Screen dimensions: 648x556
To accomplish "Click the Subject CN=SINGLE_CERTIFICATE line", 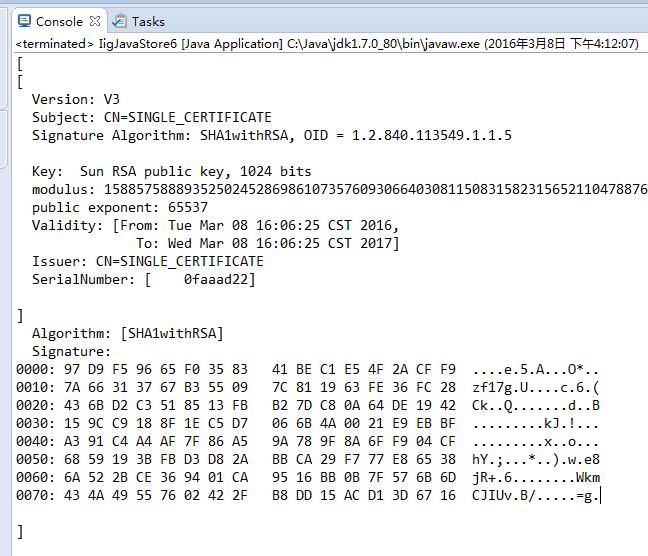I will (x=152, y=117).
